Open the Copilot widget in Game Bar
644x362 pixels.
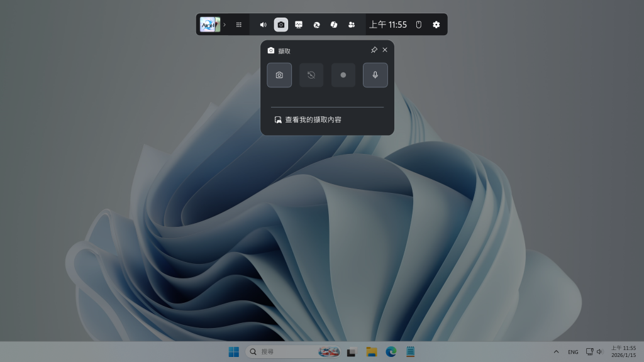334,25
